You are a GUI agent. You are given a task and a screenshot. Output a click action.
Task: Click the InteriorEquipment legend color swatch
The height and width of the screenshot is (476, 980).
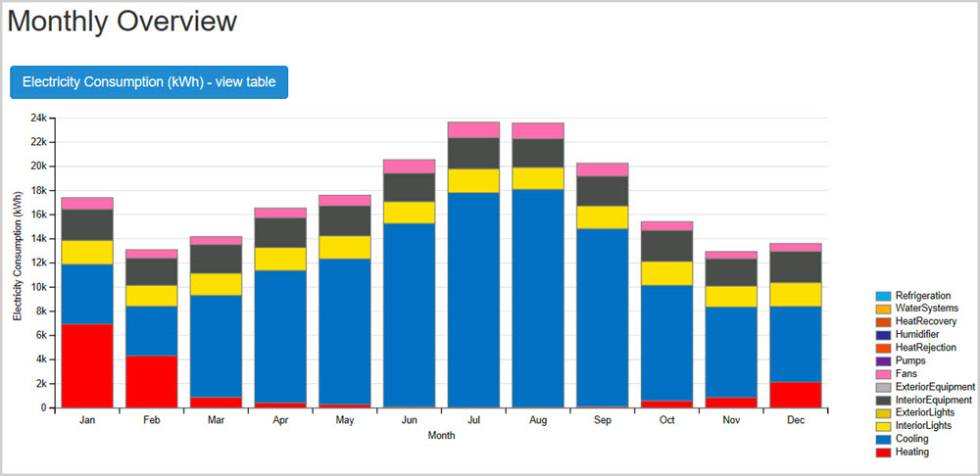coord(883,400)
